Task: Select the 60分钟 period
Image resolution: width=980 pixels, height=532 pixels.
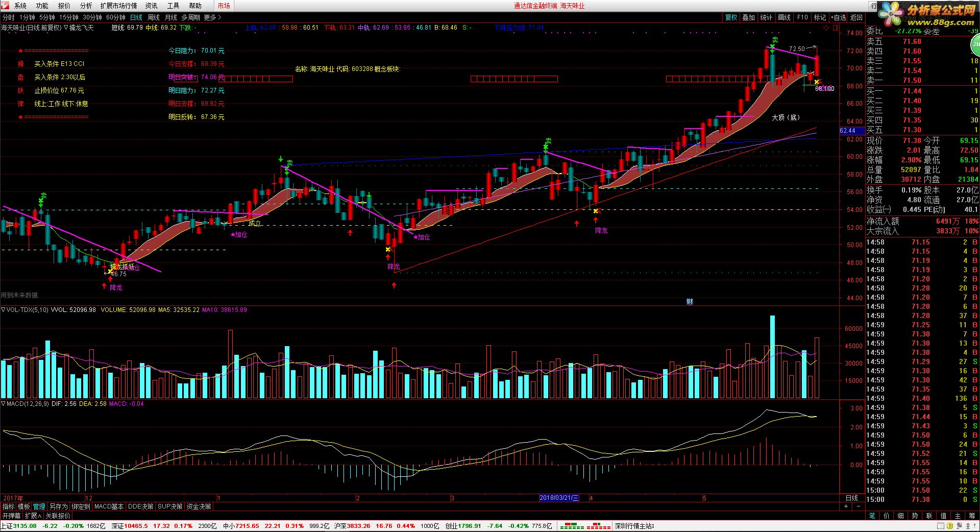Action: pyautogui.click(x=116, y=17)
